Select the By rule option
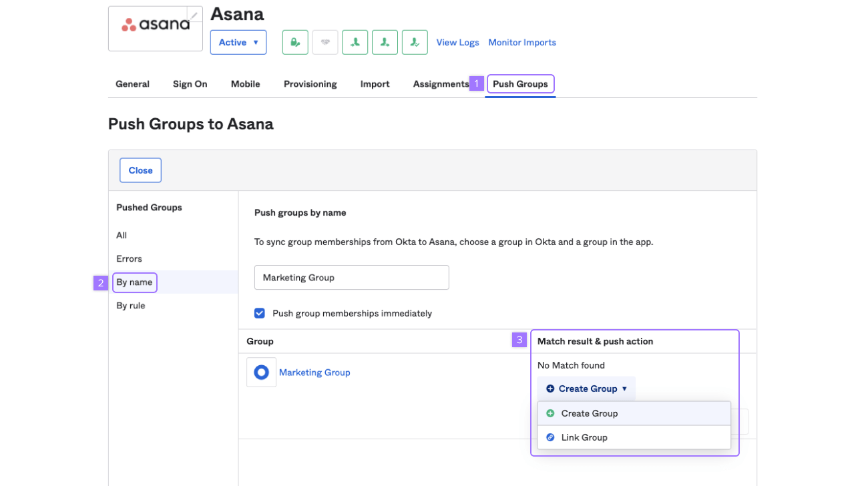The image size is (868, 486). (x=131, y=306)
